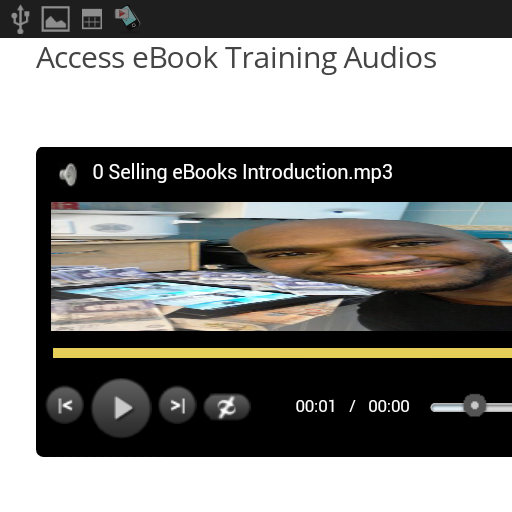Tap the calendar grid status icon

pyautogui.click(x=92, y=19)
